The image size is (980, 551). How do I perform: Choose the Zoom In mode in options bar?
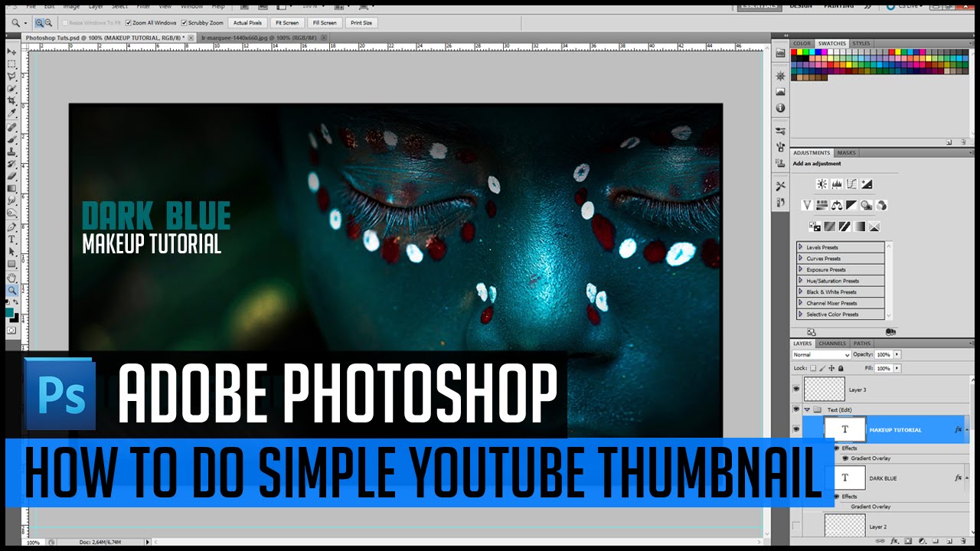coord(39,23)
